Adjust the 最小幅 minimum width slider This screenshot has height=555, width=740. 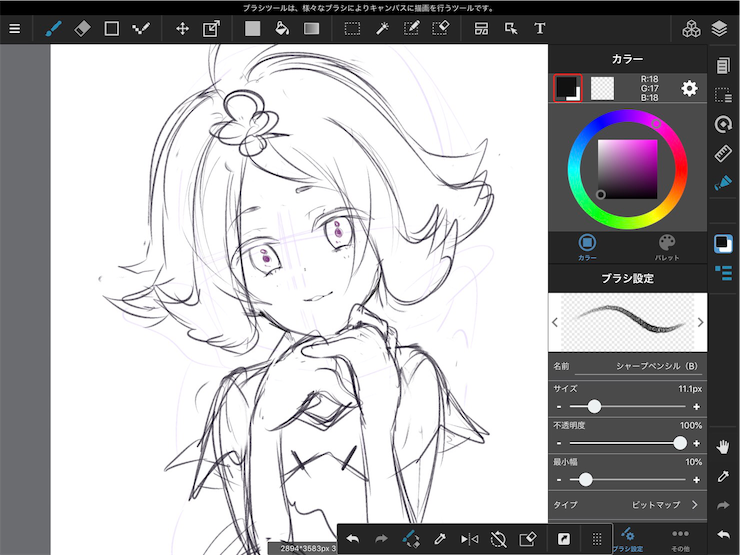tap(628, 479)
